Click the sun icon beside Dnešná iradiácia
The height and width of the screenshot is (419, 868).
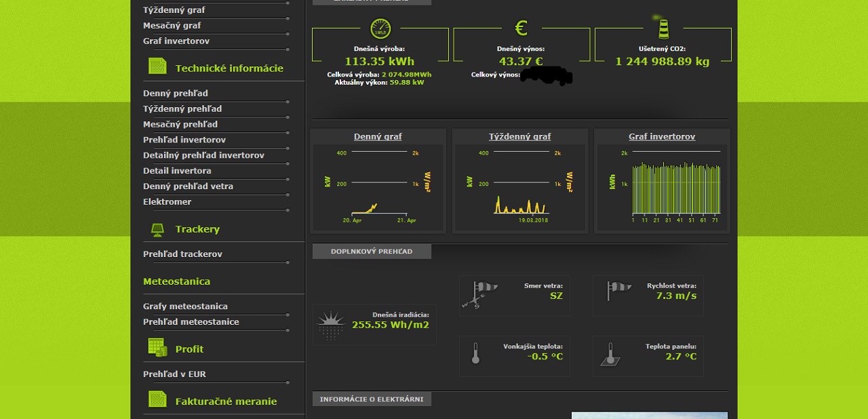click(331, 325)
